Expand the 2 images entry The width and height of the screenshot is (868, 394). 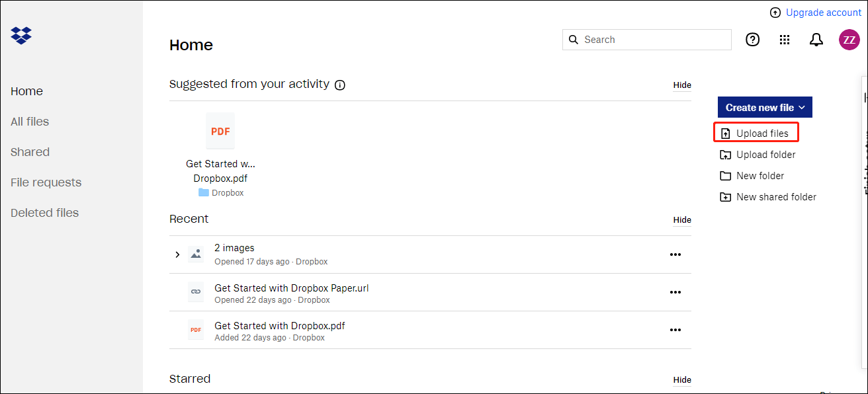click(x=177, y=254)
